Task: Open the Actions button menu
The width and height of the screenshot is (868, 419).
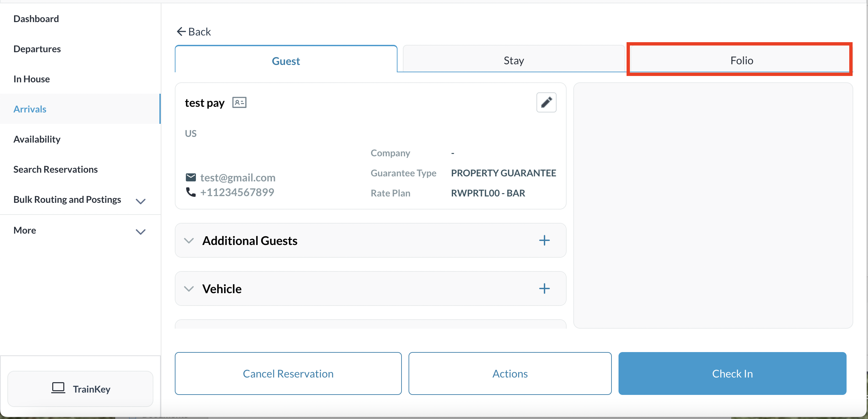Action: (x=510, y=373)
